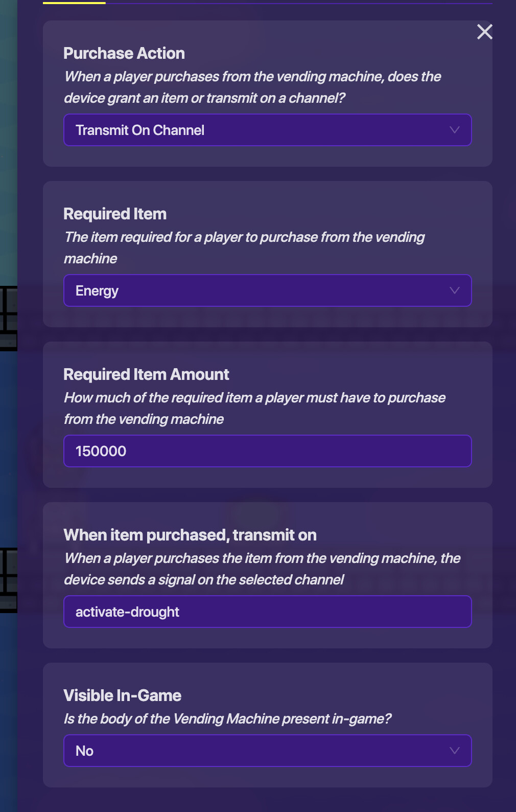Click the transmit channel description text
Image resolution: width=516 pixels, height=812 pixels.
pos(262,569)
